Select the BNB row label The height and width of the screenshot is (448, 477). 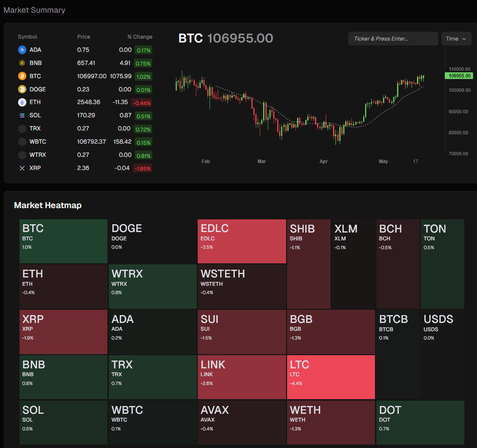[x=36, y=63]
